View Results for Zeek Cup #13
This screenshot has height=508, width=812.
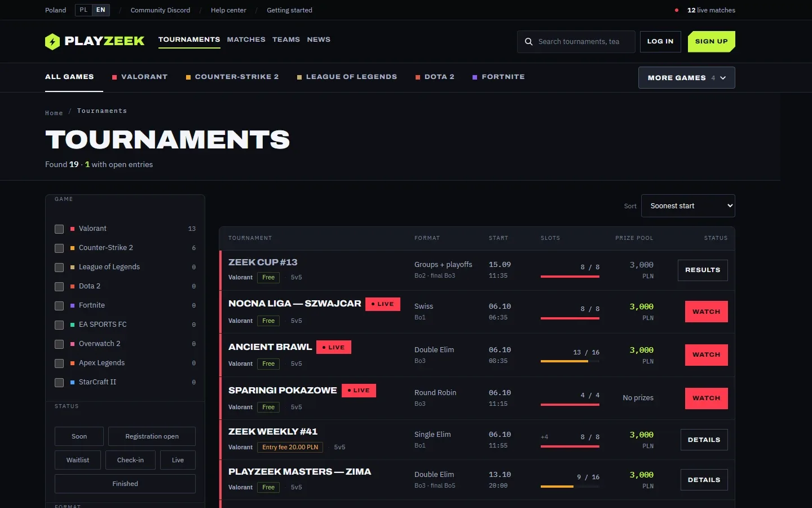pos(703,270)
